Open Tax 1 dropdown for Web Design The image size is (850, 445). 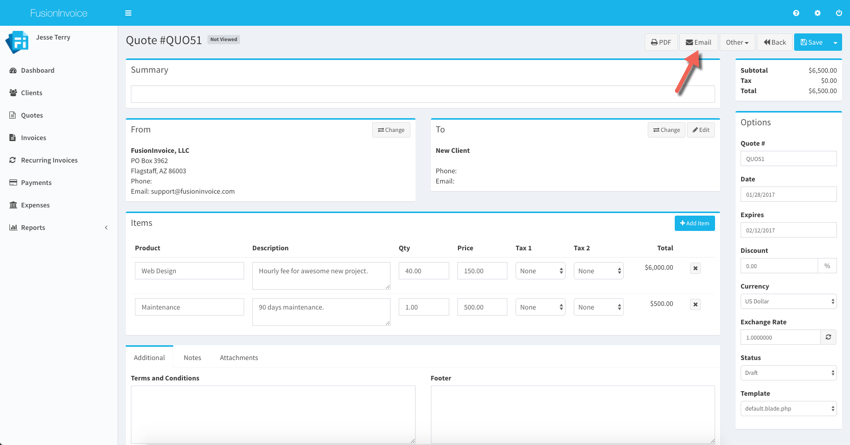(540, 271)
